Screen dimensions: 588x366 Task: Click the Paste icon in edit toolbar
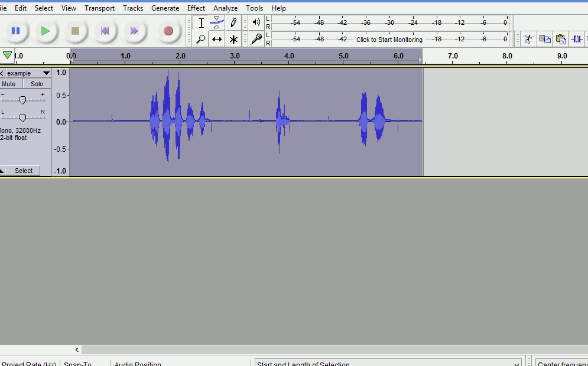pyautogui.click(x=561, y=39)
